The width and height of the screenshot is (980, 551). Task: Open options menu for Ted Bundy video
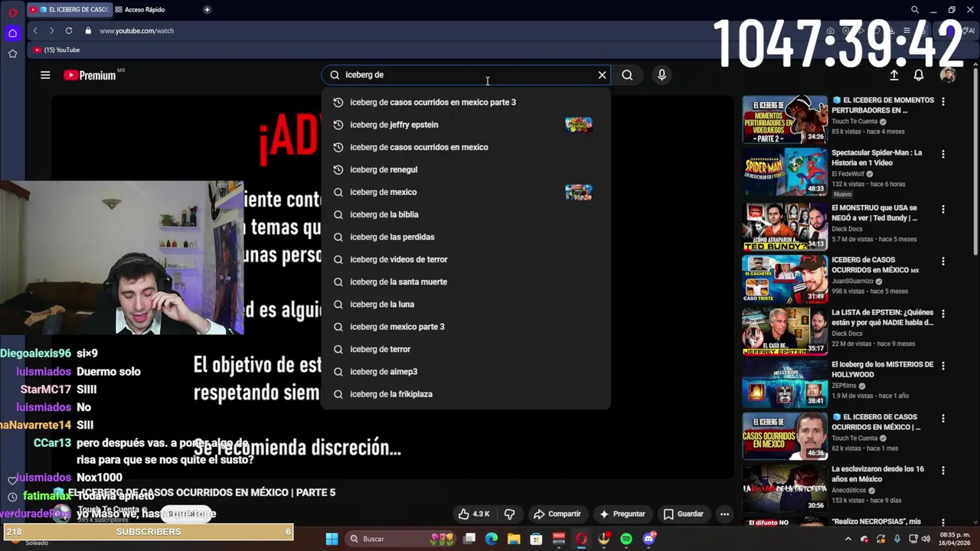(x=943, y=209)
